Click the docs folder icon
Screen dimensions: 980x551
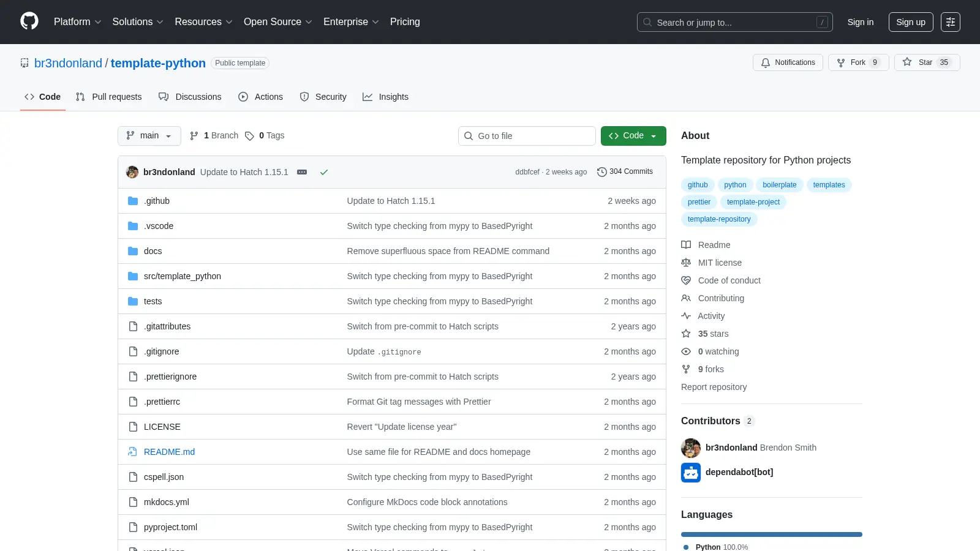(x=133, y=251)
